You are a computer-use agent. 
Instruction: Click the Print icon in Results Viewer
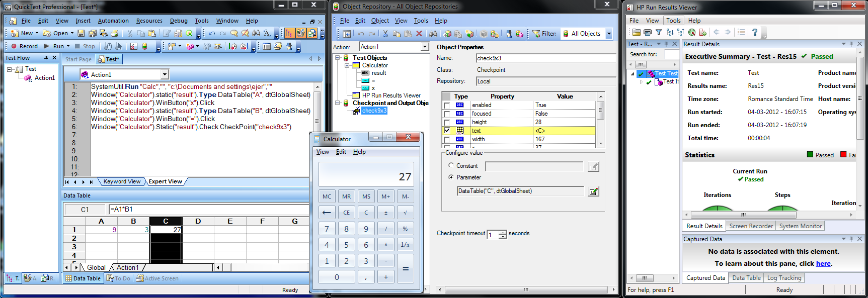pos(648,32)
